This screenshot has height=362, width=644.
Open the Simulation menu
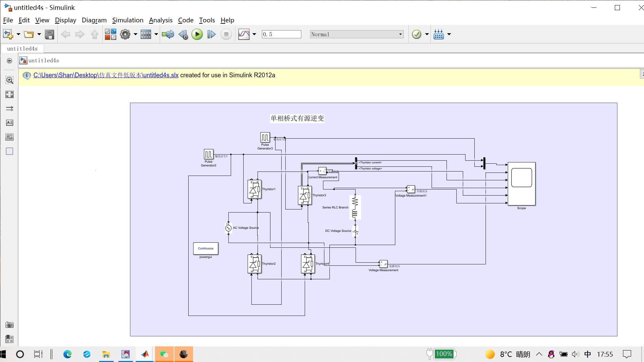click(128, 20)
